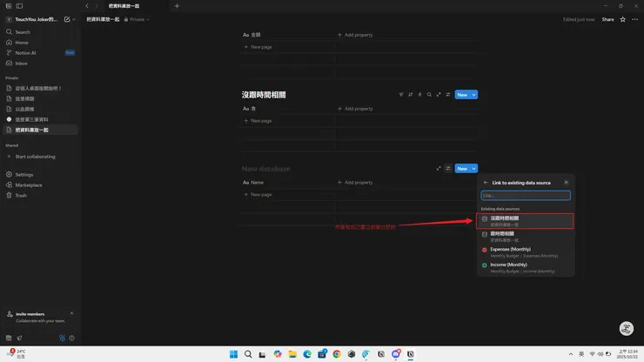Open sidebar page 以此類推

tap(40, 109)
